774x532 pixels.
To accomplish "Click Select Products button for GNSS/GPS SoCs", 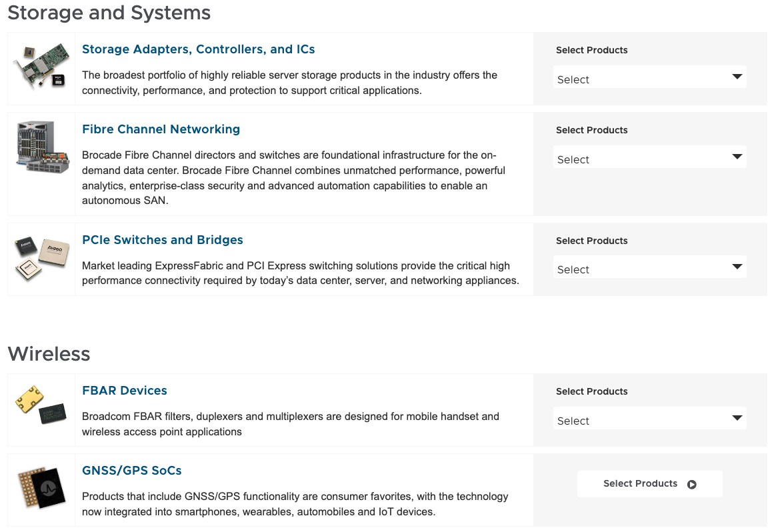I will (x=649, y=483).
